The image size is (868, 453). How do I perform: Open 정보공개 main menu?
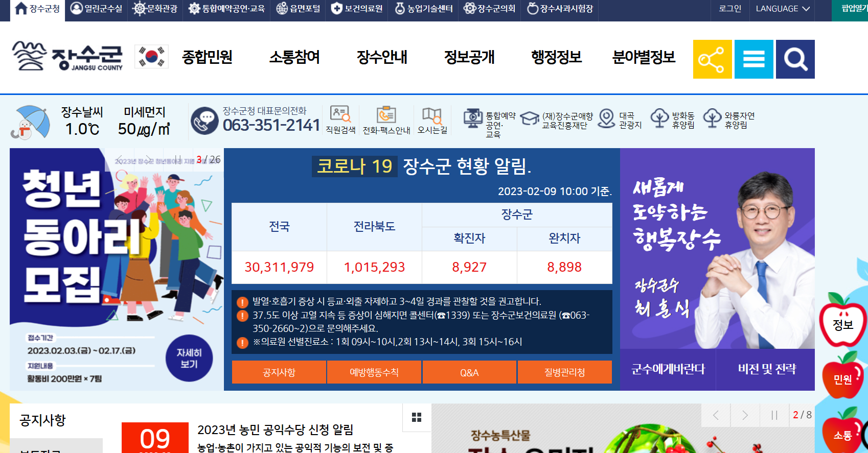[469, 57]
